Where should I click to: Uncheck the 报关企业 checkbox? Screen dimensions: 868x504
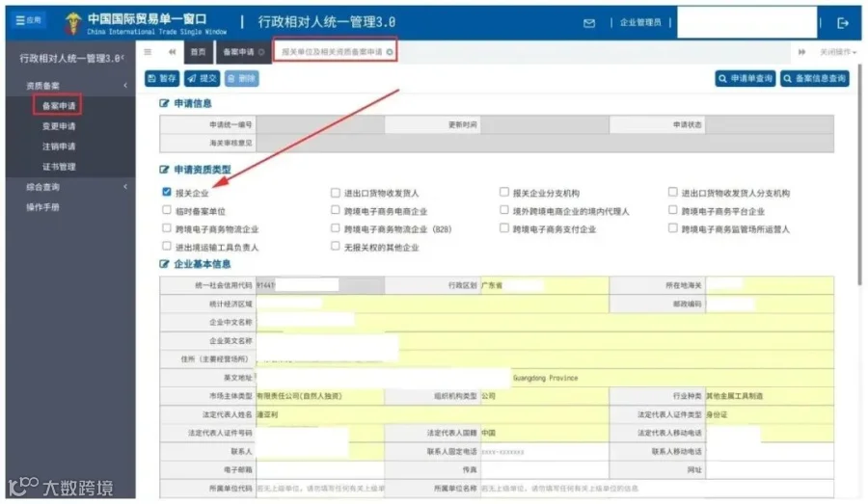pyautogui.click(x=167, y=192)
